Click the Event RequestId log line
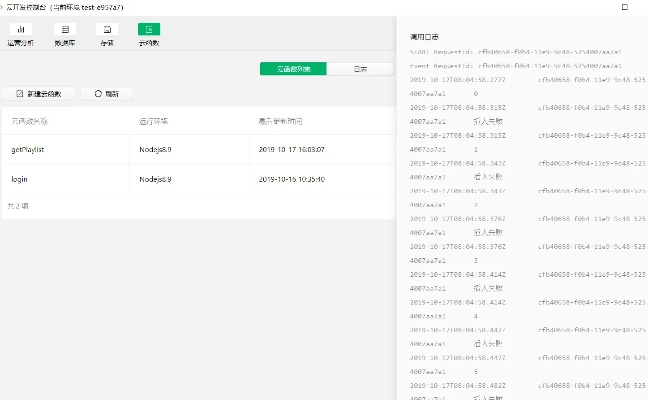This screenshot has width=648, height=400. [516, 66]
